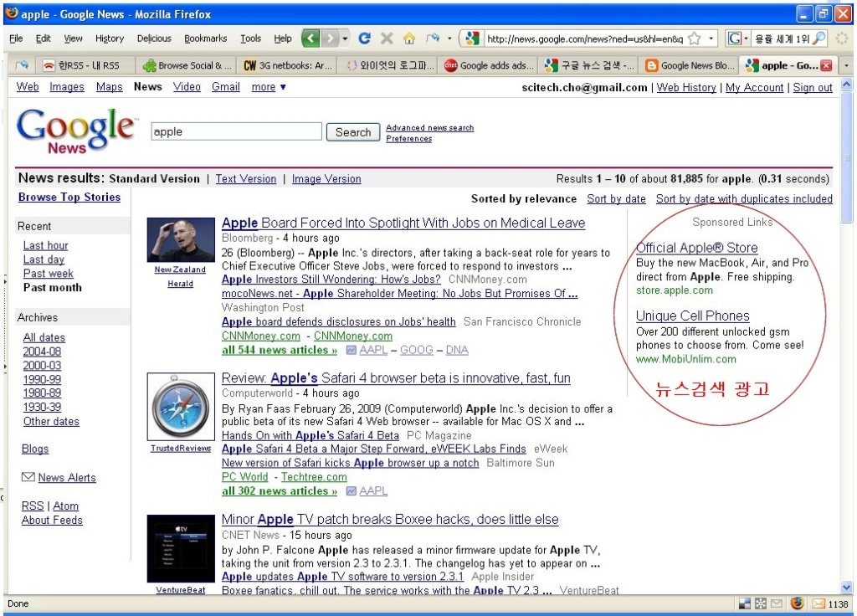The image size is (857, 616).
Task: Open the dropdown next to the delicious bookmark icon
Action: [449, 38]
